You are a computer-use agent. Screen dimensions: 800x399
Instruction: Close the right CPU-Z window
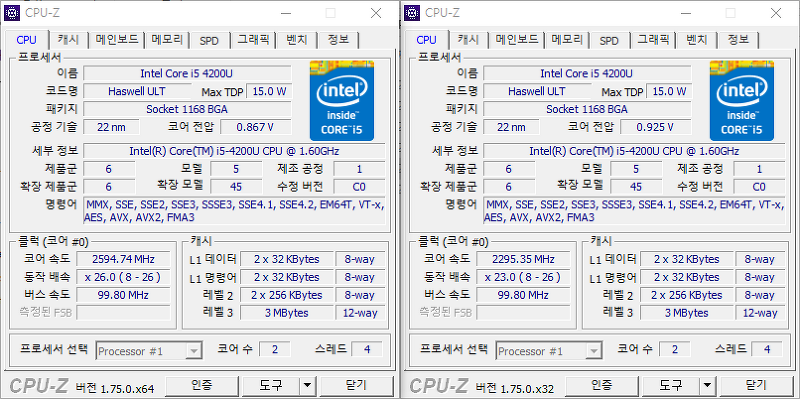point(776,13)
